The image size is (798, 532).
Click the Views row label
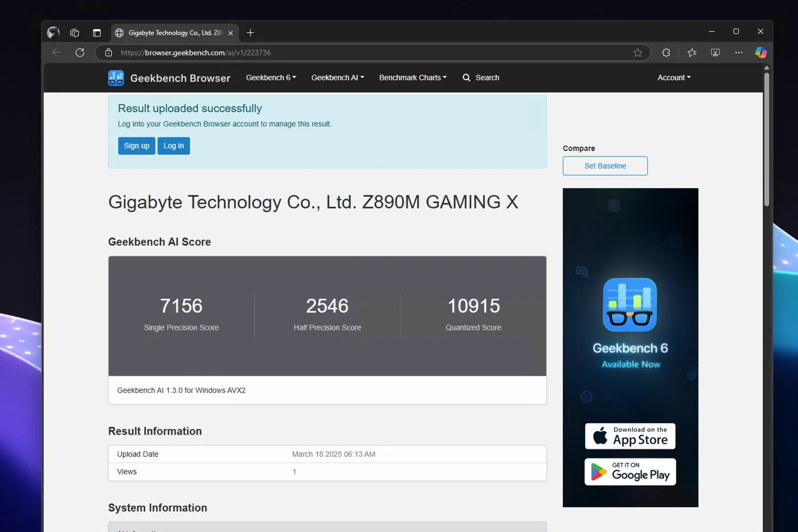pos(127,472)
